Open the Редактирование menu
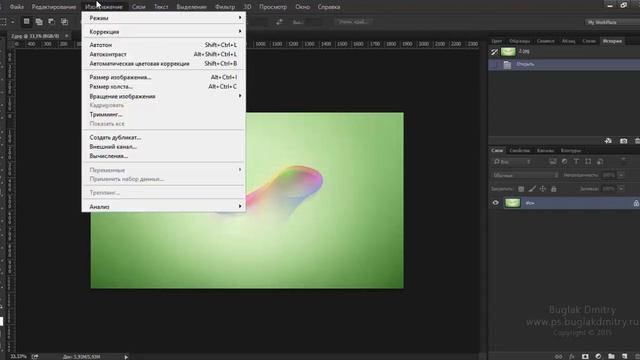The image size is (640, 360). [54, 7]
